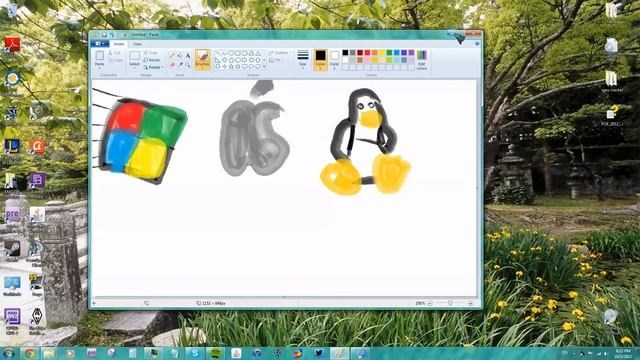Select the Text tool (letter A)

(x=188, y=56)
